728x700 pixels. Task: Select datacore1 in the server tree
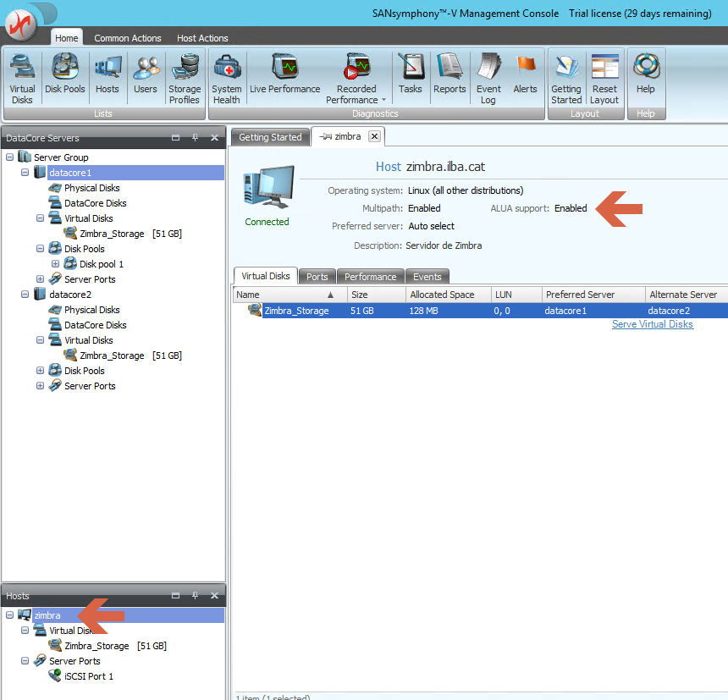70,173
